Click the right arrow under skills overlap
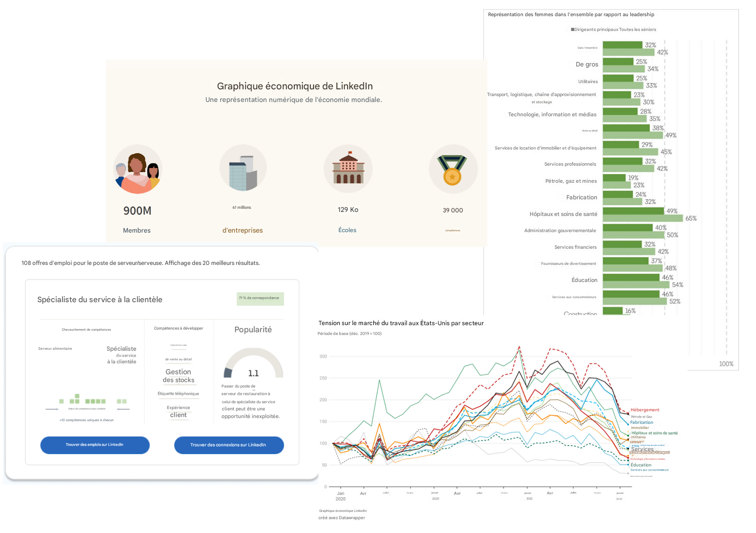The width and height of the screenshot is (756, 533). (123, 409)
